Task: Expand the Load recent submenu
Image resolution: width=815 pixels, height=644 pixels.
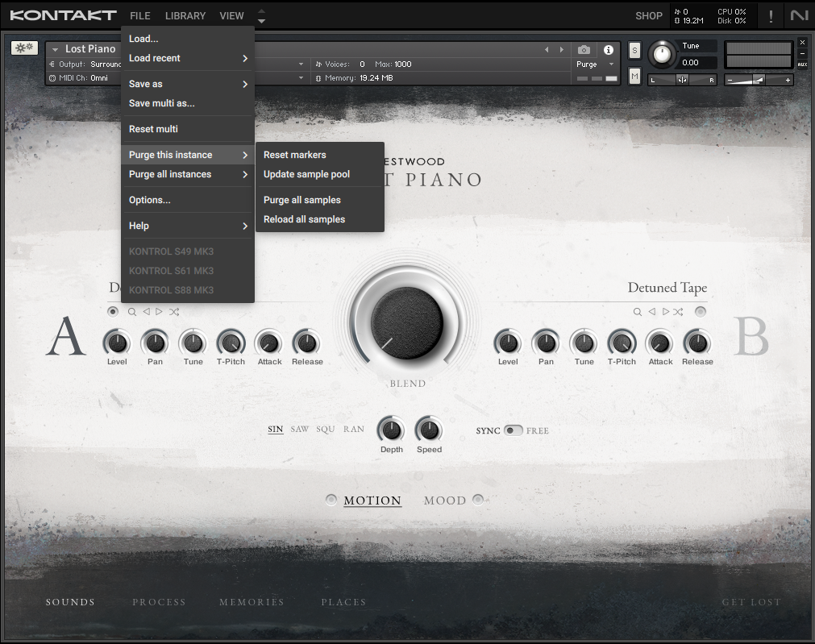Action: tap(188, 58)
